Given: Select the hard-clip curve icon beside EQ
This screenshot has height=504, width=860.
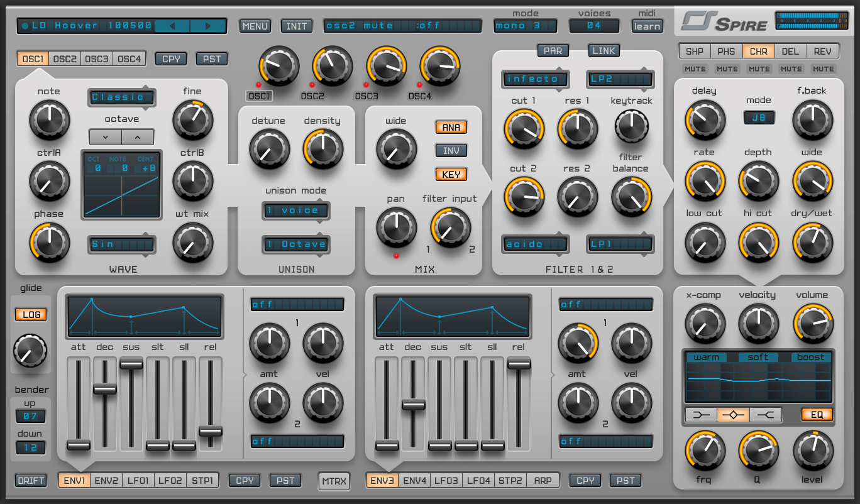Looking at the screenshot, I should (766, 414).
